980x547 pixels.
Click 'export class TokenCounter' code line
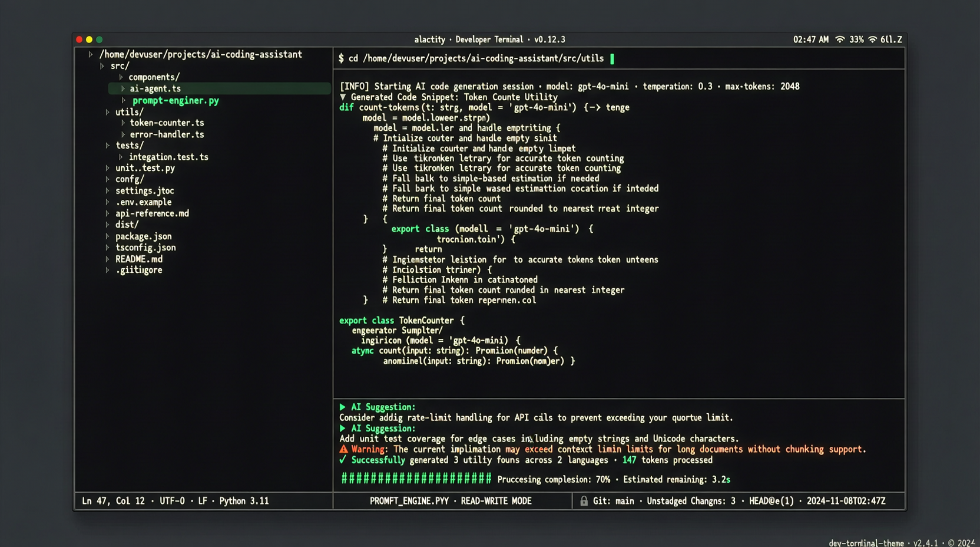[402, 321]
